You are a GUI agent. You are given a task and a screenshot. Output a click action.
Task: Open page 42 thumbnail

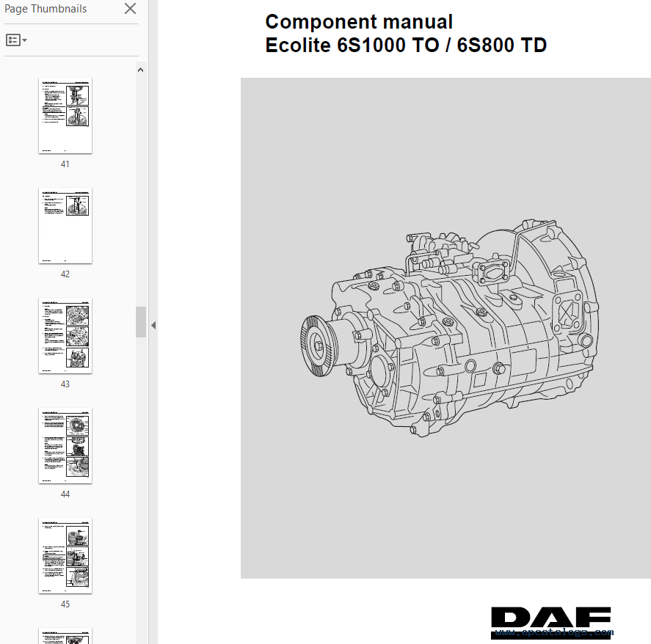tap(65, 226)
